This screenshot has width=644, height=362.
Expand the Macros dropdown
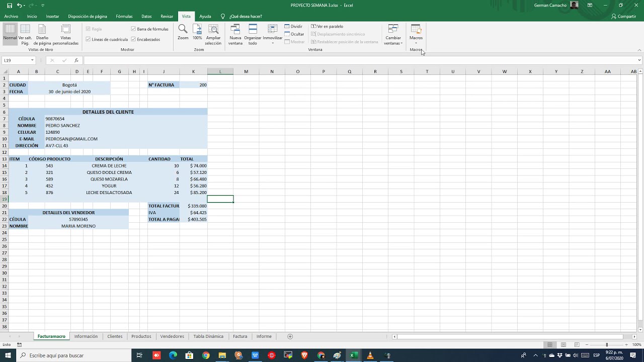(x=416, y=35)
